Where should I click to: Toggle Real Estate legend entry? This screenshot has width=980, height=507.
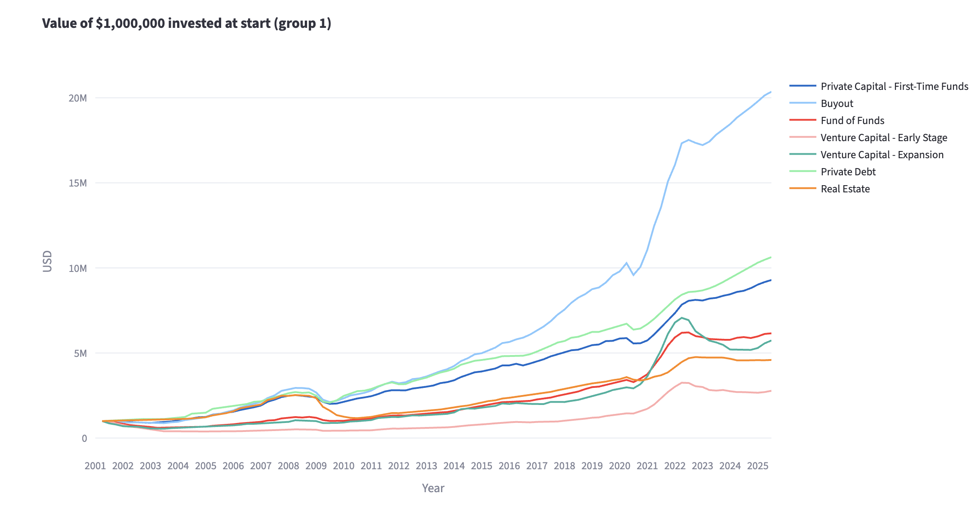pos(845,189)
